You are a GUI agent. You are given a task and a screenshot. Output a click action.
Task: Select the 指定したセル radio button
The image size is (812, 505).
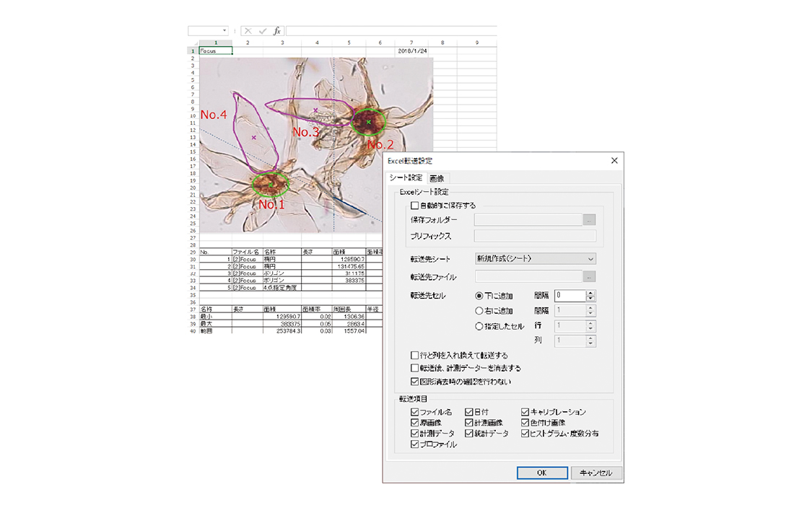click(479, 326)
